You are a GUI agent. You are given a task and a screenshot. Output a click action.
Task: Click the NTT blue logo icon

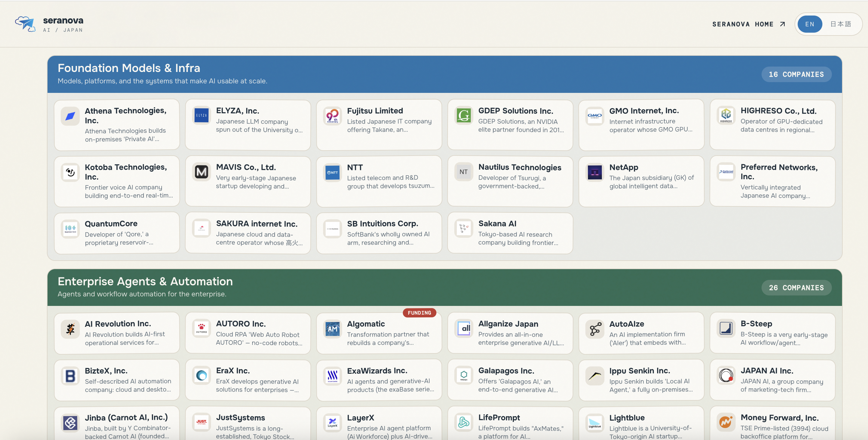333,172
